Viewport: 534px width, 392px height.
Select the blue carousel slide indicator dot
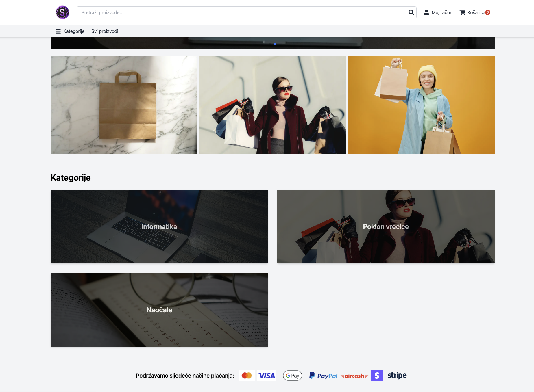pos(275,44)
